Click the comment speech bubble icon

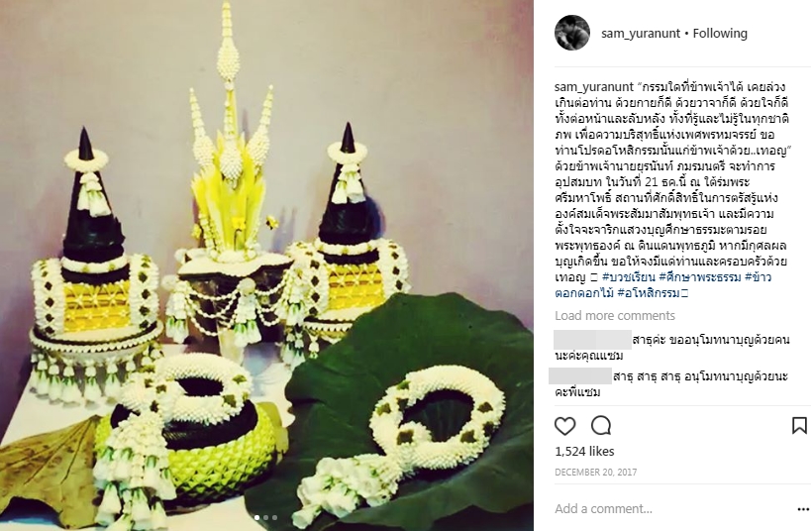pos(601,426)
